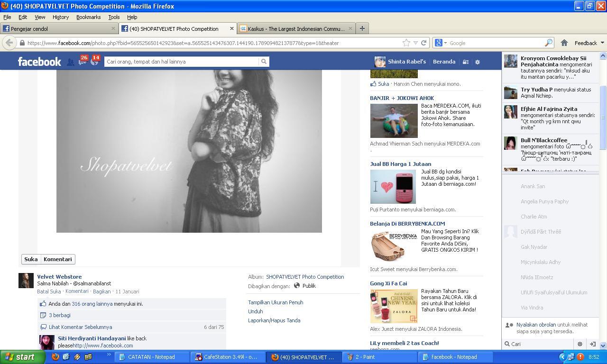Click the red security alert tray icon
Screen dimensions: 607x364
[580, 357]
